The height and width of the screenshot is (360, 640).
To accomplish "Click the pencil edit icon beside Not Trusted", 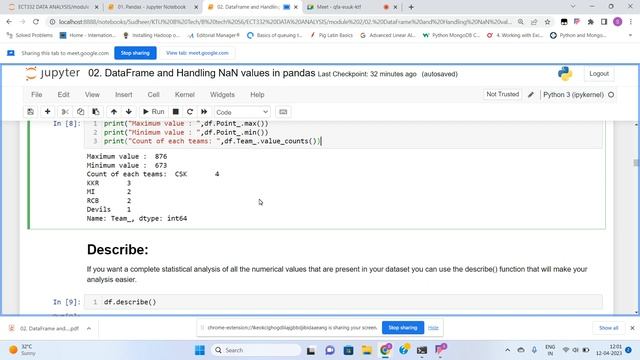I will point(531,95).
